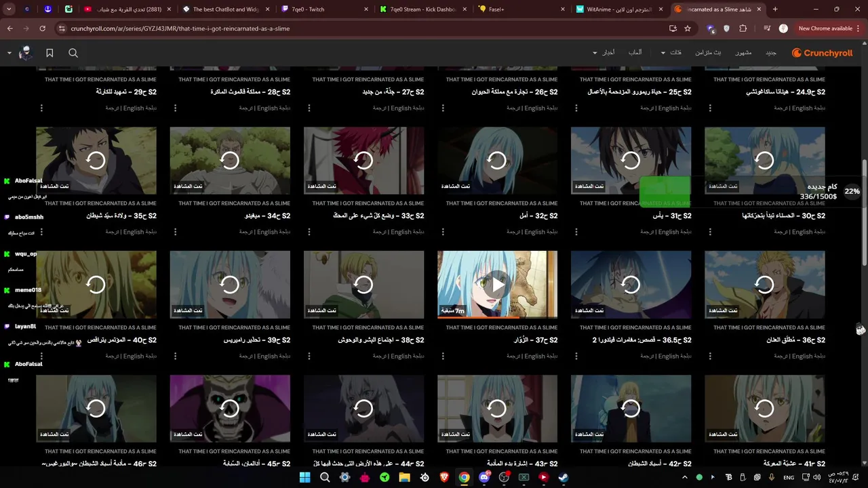Image resolution: width=868 pixels, height=488 pixels.
Task: Go back to previous page in Chrome
Action: coord(9,28)
